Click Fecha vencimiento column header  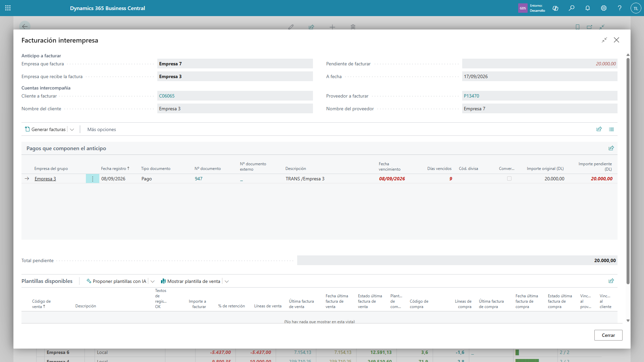click(389, 167)
